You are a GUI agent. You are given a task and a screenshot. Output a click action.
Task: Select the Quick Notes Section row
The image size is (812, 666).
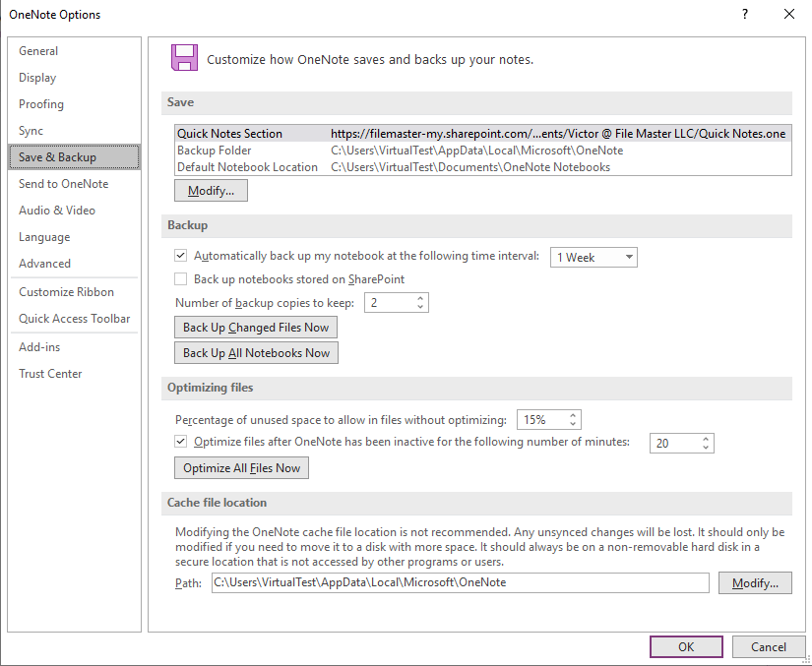coord(482,134)
